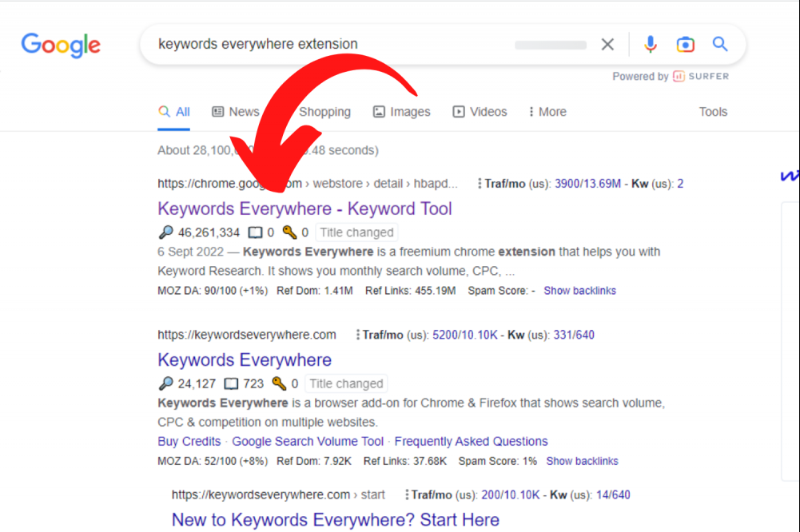The image size is (800, 532).
Task: Click the book icon beside 723
Action: [x=231, y=383]
